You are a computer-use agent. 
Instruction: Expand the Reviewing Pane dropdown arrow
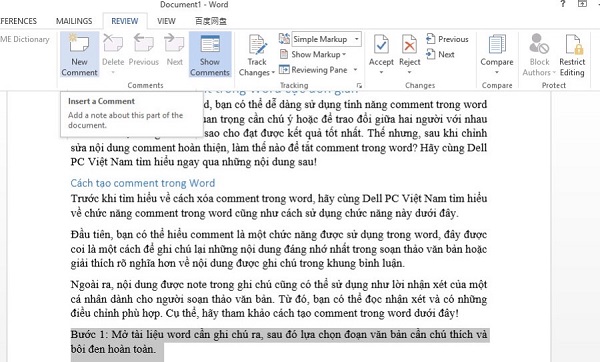tap(355, 70)
